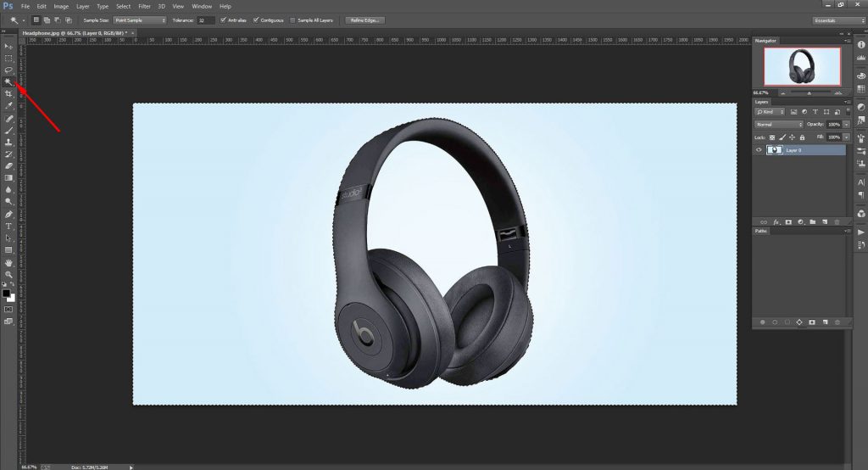
Task: Select the Zoom tool
Action: [x=8, y=274]
